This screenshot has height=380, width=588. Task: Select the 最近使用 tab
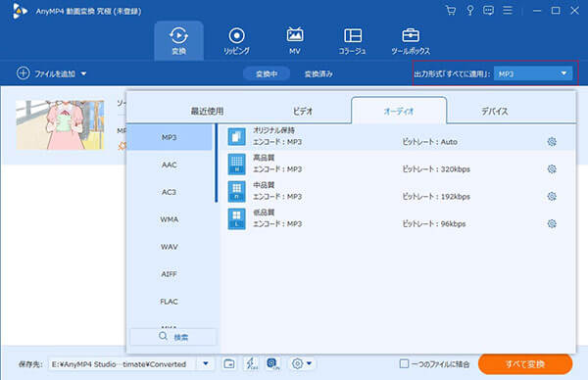coord(208,112)
